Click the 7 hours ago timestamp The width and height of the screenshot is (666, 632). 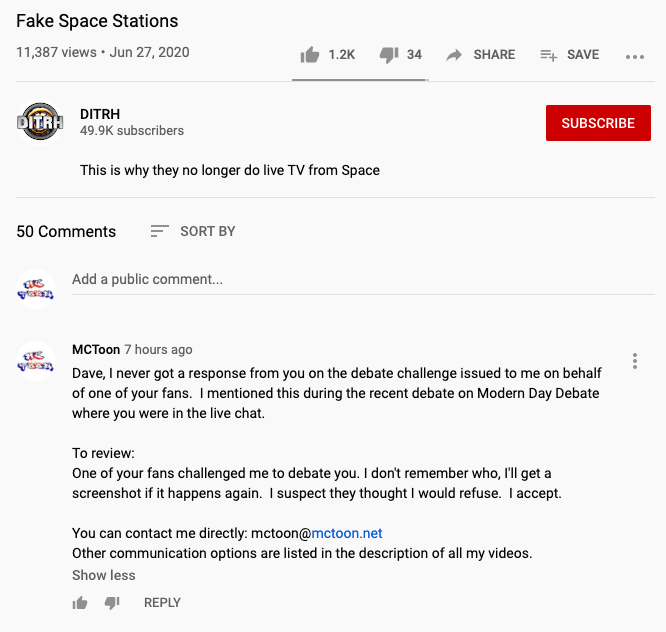click(x=158, y=350)
